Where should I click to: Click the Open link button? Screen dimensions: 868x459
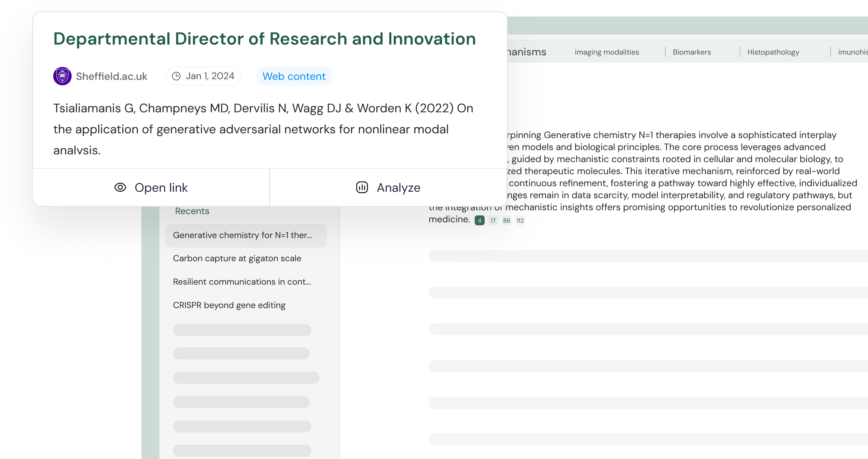161,187
